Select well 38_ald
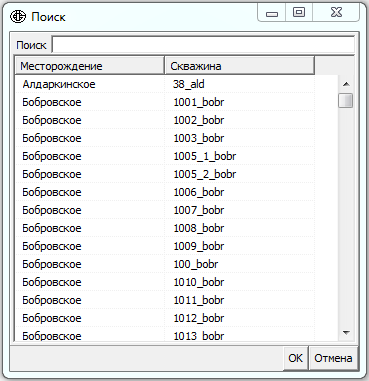Viewport: 369px width, 381px height. [x=189, y=84]
